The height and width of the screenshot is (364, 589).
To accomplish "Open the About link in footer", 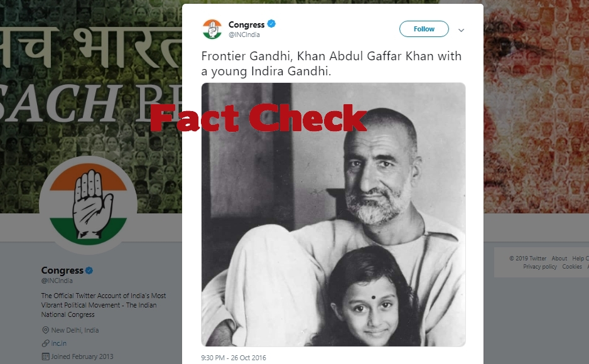I will [559, 258].
